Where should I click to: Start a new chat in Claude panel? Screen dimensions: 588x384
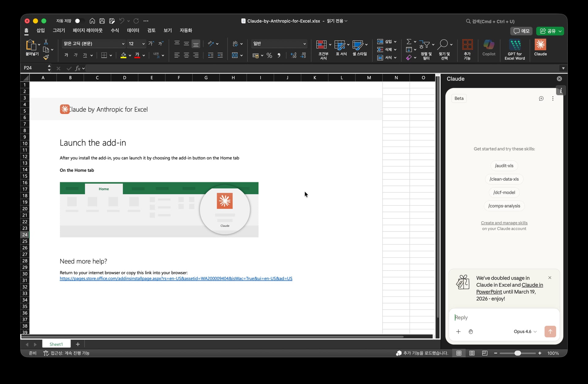(541, 98)
